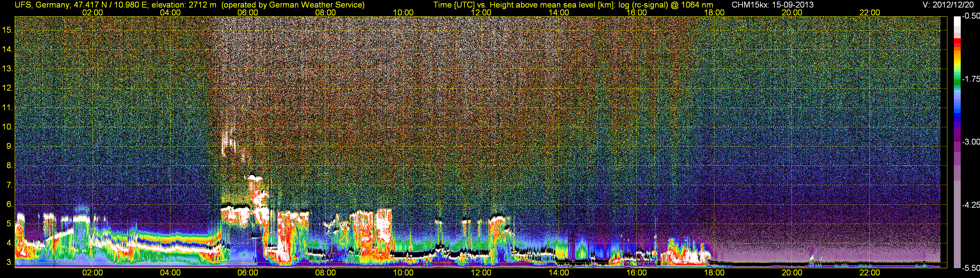Click the '-0.50' colorbar scale value
This screenshot has height=278, width=980.
971,16
